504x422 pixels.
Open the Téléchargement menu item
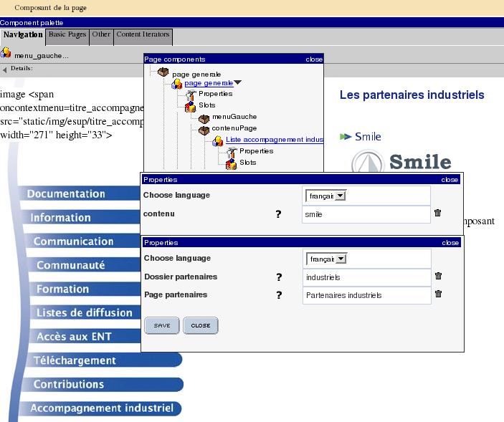point(75,360)
